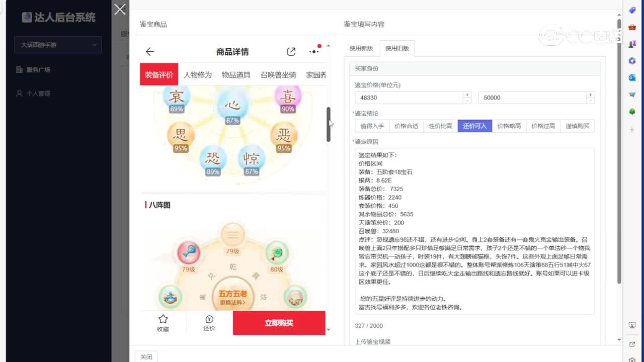The image size is (644, 362).
Task: Open the share/external link icon
Action: (x=291, y=51)
